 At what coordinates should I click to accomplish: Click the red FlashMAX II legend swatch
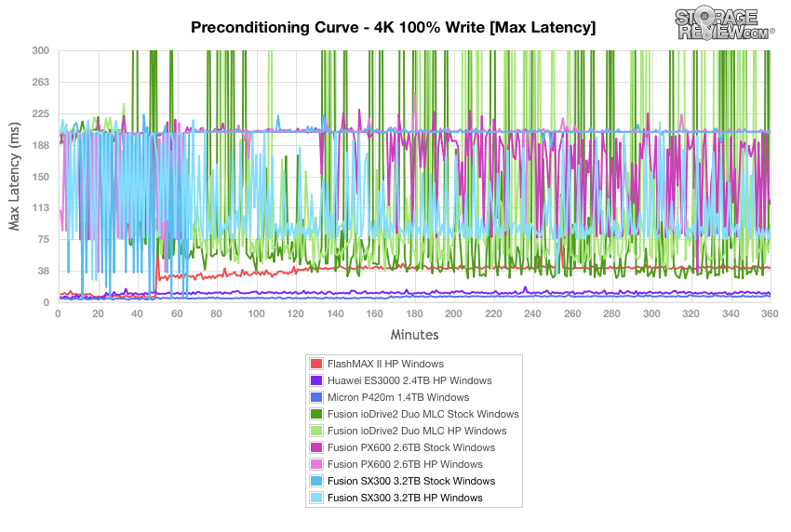[316, 364]
